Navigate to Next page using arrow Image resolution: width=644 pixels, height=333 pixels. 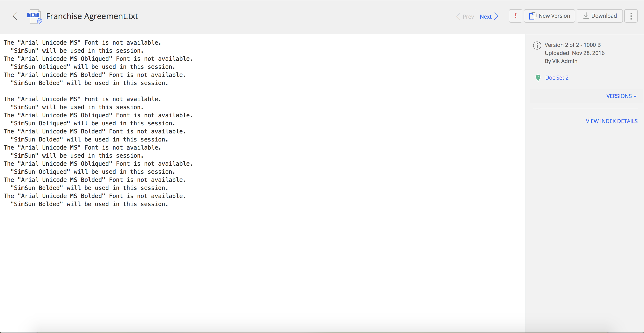497,16
